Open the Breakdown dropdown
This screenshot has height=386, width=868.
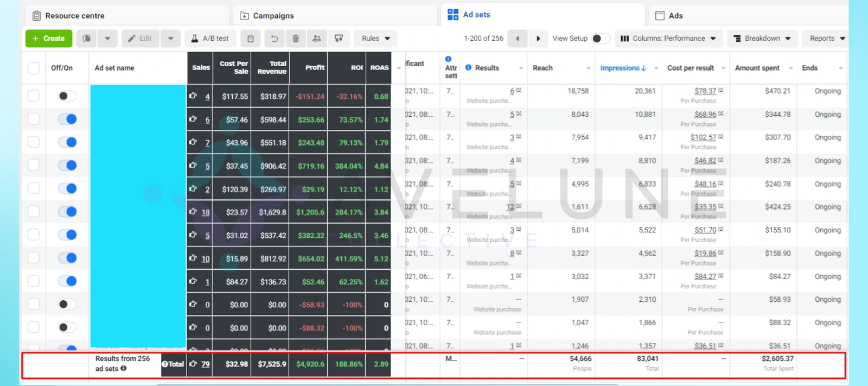(762, 39)
